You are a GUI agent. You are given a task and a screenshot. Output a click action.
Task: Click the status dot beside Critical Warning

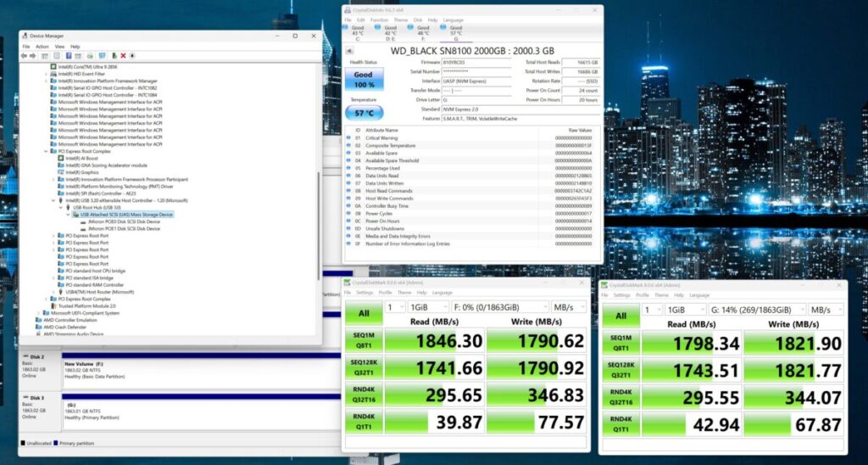point(348,138)
